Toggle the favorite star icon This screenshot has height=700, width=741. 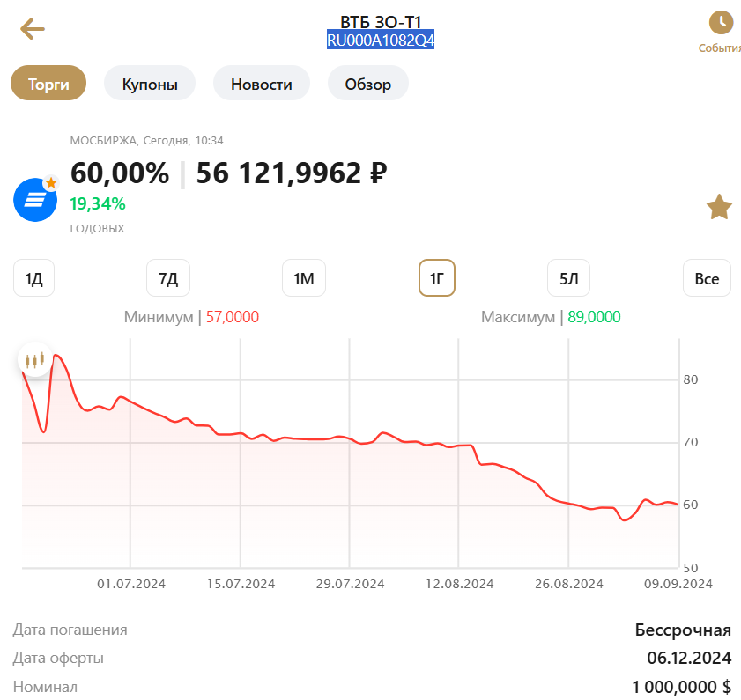(719, 207)
